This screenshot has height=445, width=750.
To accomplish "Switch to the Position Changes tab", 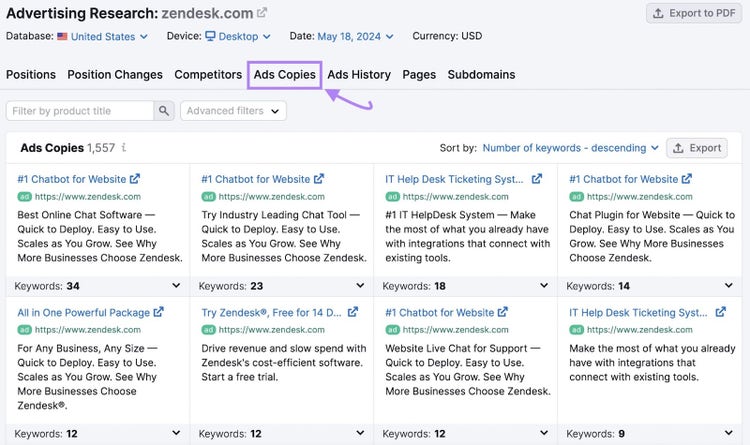I will (115, 75).
